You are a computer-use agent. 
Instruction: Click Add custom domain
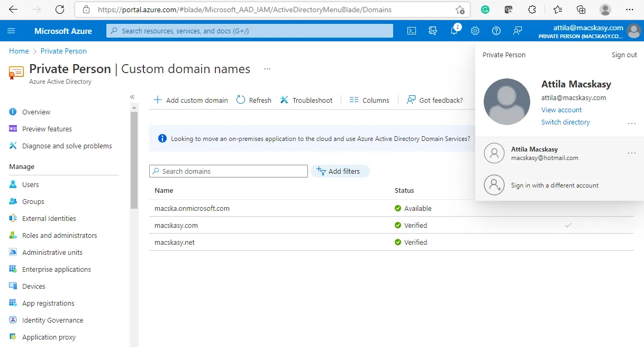click(x=191, y=100)
